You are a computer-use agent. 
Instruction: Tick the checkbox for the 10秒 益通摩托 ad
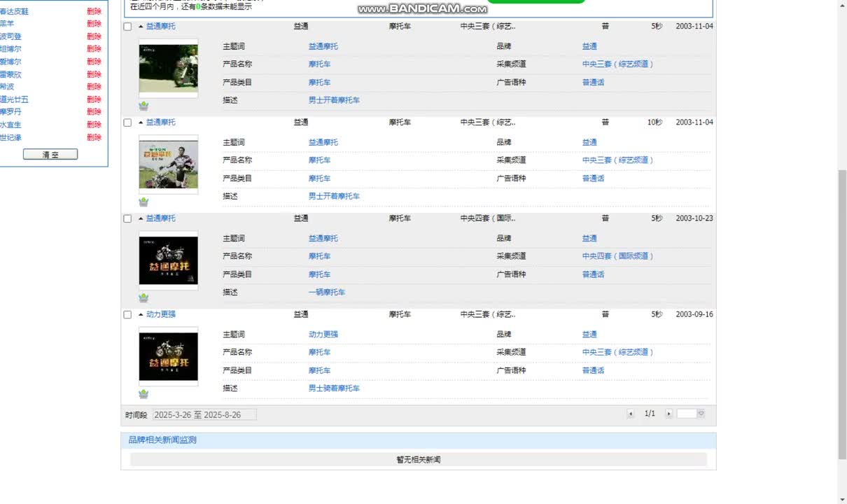pyautogui.click(x=127, y=122)
